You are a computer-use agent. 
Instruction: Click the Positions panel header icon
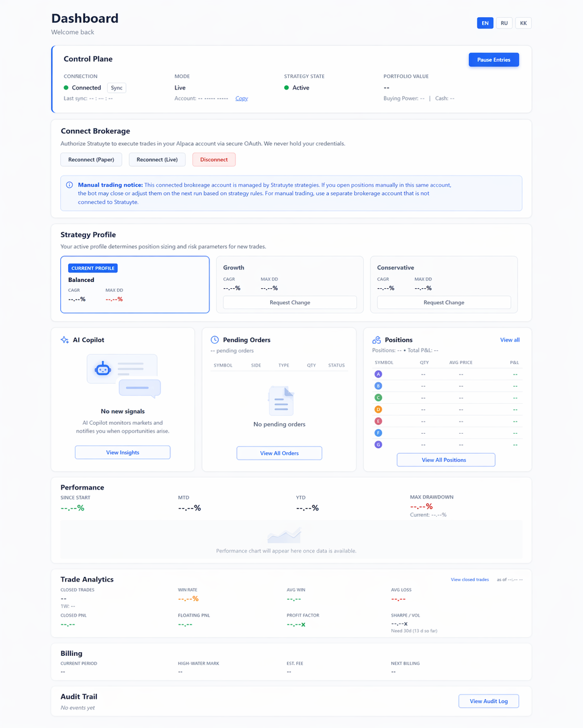click(377, 340)
